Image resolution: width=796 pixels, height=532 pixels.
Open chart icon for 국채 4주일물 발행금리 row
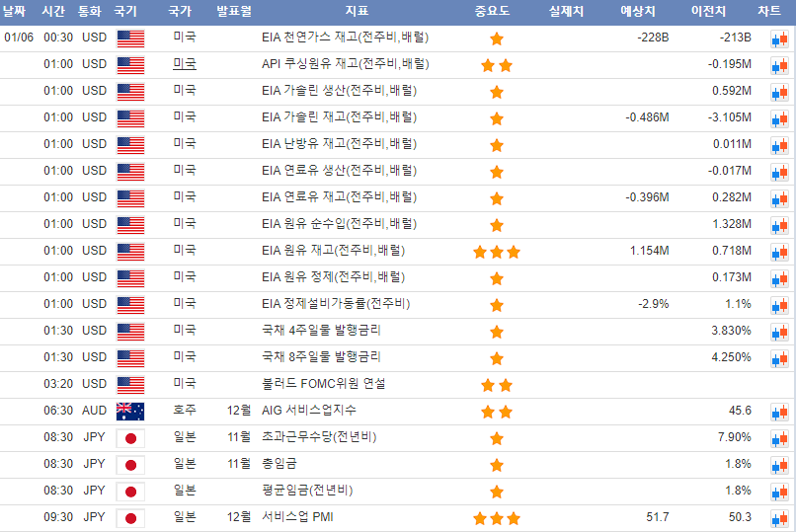pos(778,332)
